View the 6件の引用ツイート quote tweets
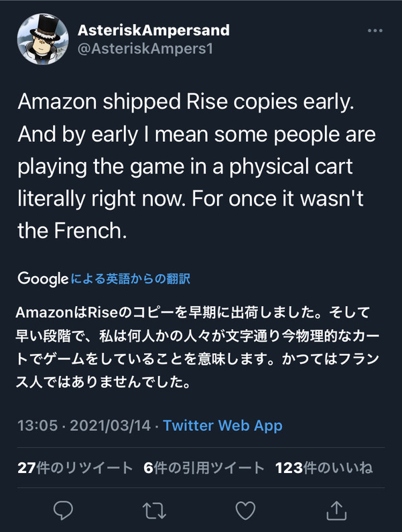This screenshot has width=402, height=532. 202,468
